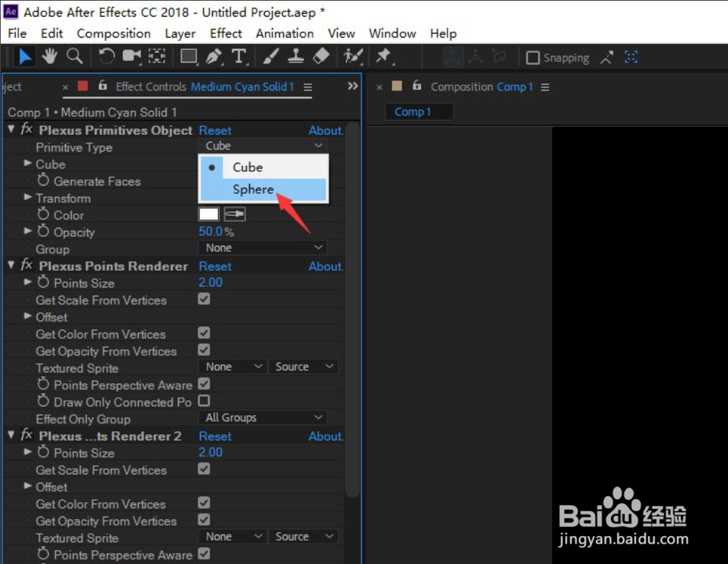
Task: Click the Opacity 50.0 value
Action: click(x=212, y=231)
